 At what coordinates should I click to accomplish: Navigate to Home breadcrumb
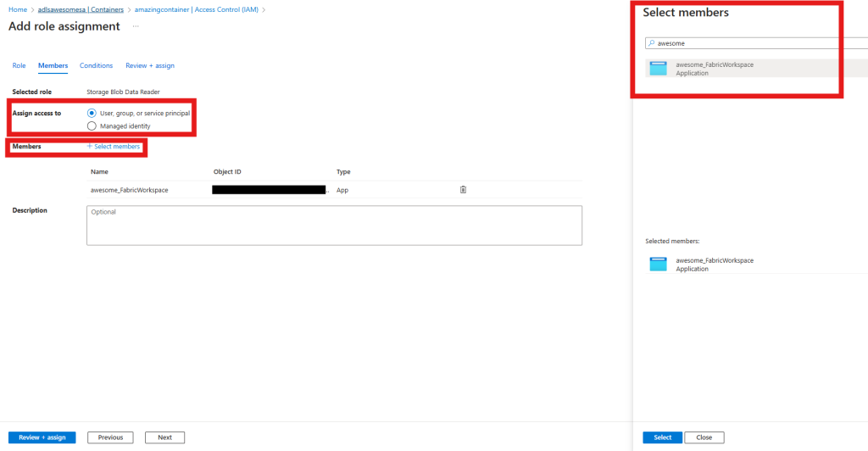pyautogui.click(x=18, y=9)
